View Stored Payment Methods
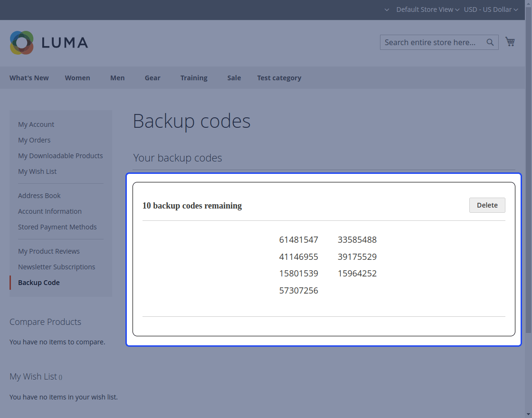Screen dimensions: 532x418 point(57,227)
